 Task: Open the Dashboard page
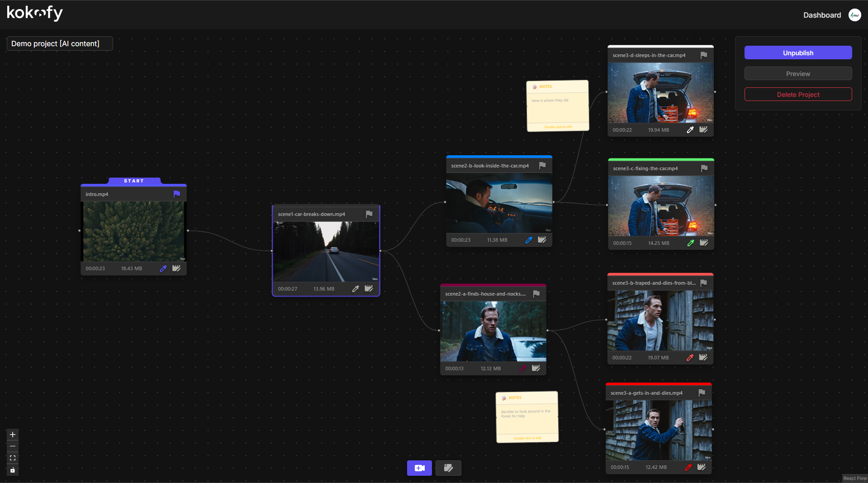[822, 15]
